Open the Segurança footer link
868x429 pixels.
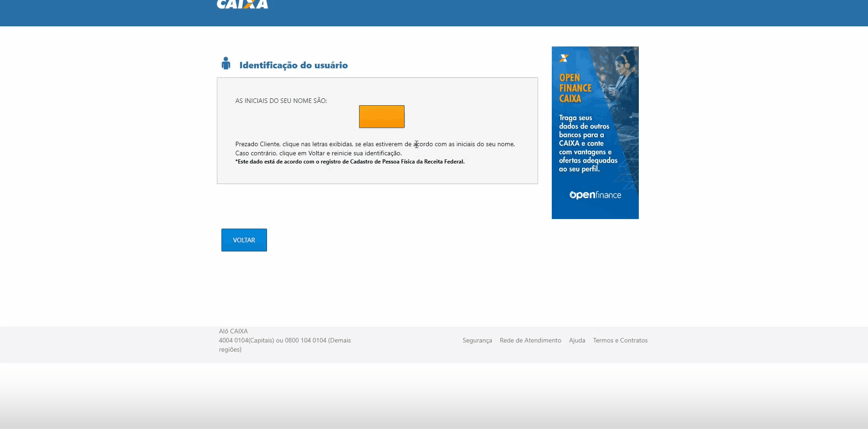click(x=477, y=340)
